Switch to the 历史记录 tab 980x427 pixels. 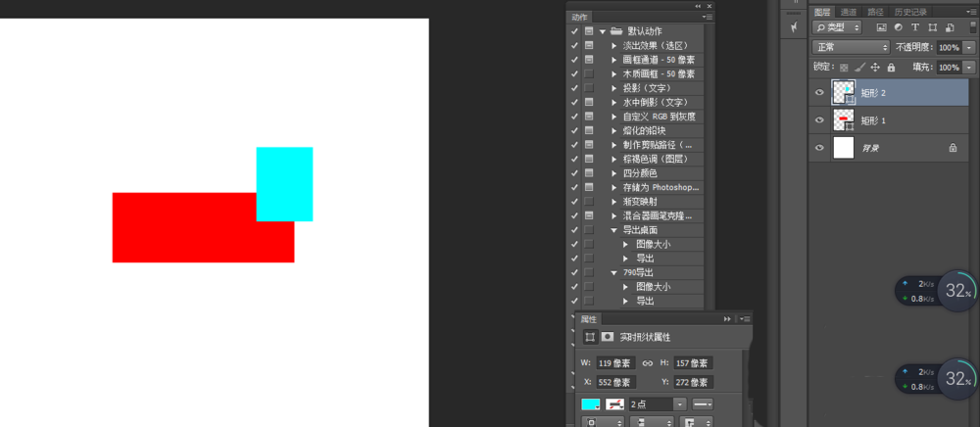tap(910, 12)
